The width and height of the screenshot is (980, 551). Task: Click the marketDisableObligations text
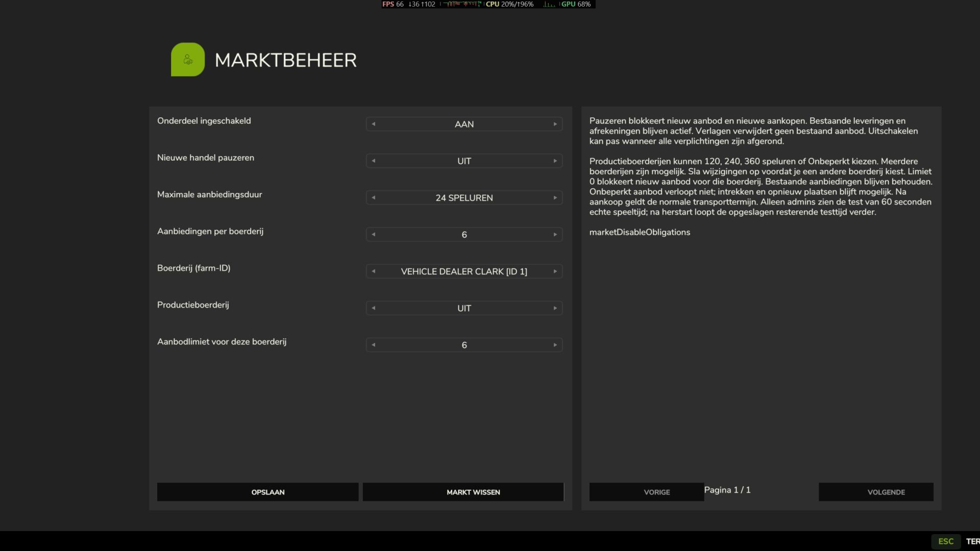[x=640, y=232]
